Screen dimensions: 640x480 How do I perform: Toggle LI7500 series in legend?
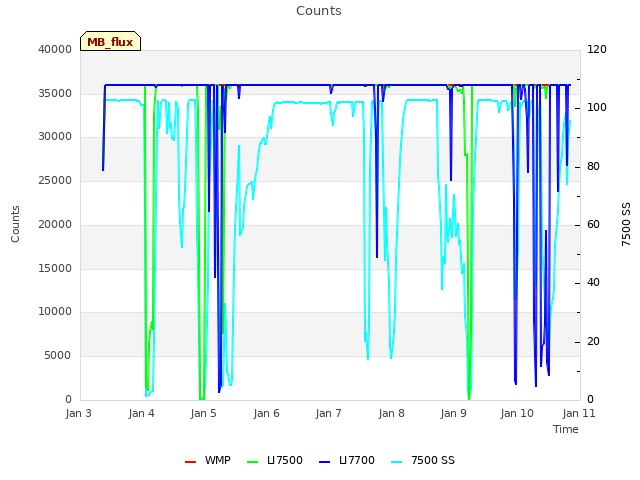coord(275,460)
